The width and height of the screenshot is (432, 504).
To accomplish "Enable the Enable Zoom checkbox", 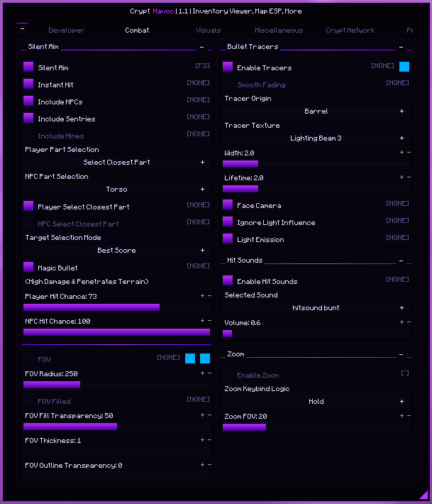I will pyautogui.click(x=228, y=374).
